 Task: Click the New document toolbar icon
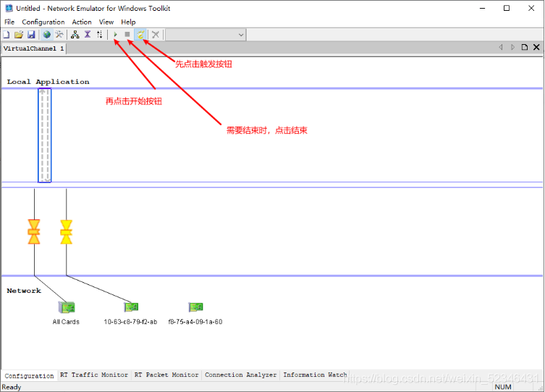(x=7, y=35)
